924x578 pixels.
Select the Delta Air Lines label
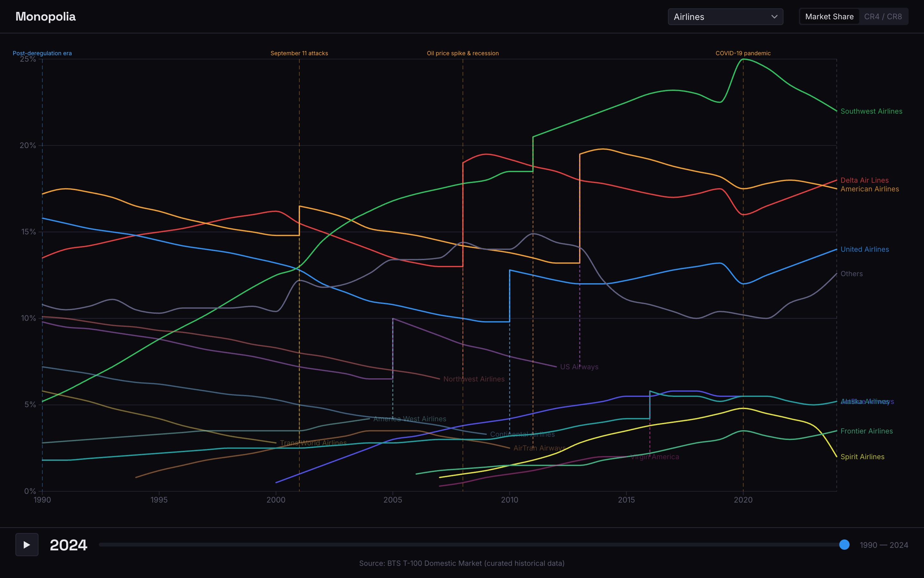pos(864,180)
